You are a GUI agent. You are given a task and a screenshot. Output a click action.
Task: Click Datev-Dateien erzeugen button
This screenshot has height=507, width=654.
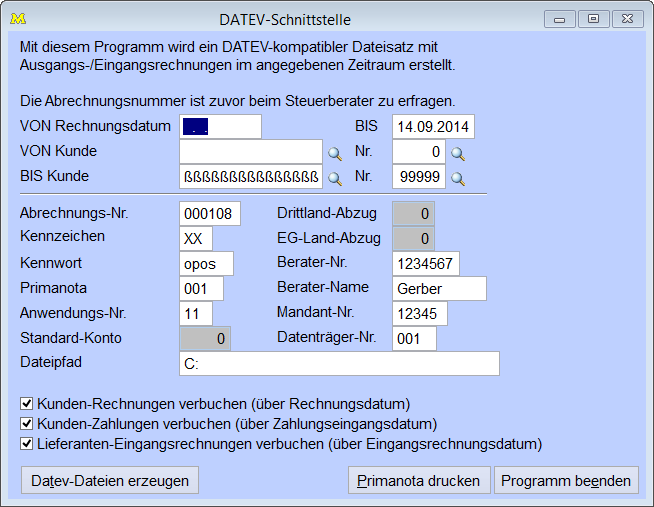pos(110,480)
